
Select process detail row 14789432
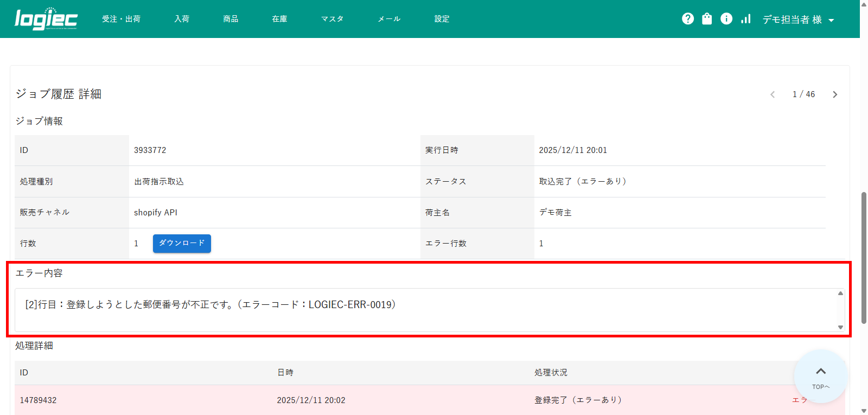(x=38, y=400)
